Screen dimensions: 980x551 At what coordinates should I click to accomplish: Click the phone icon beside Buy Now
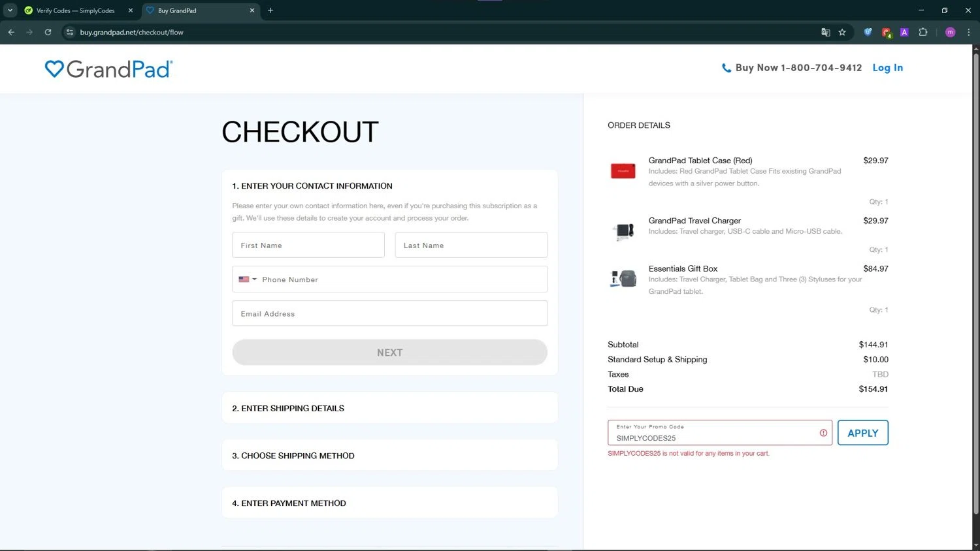tap(726, 68)
